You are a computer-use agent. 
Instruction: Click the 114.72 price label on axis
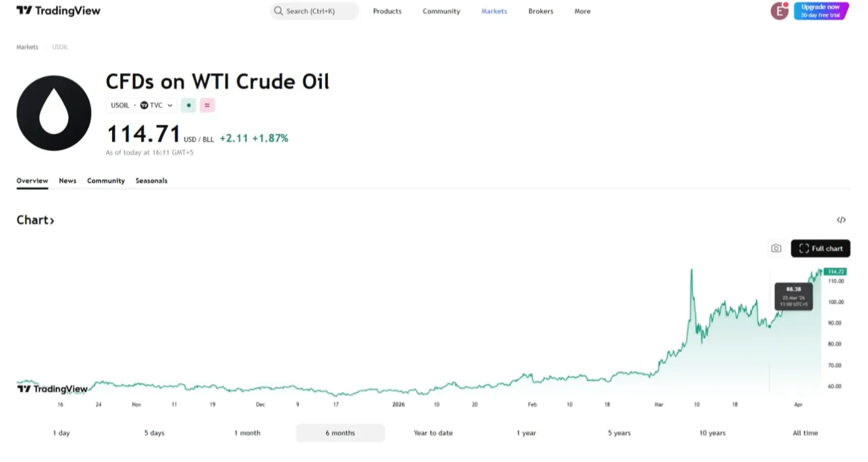click(835, 272)
